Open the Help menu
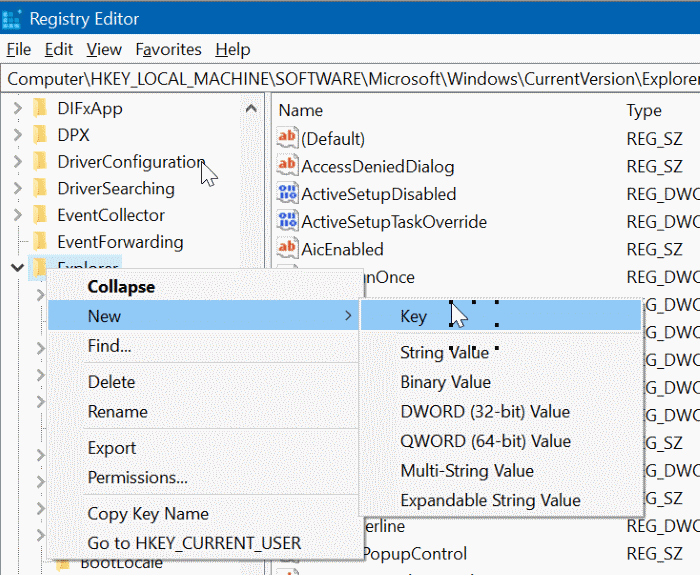Image resolution: width=700 pixels, height=575 pixels. 233,50
